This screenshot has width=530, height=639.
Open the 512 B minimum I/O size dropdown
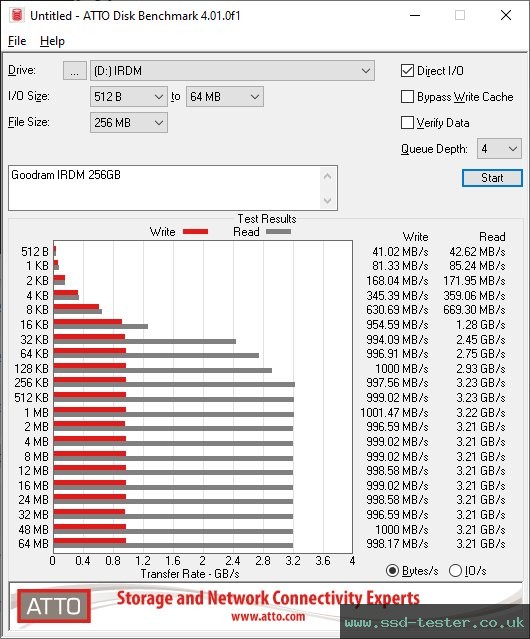tap(129, 97)
